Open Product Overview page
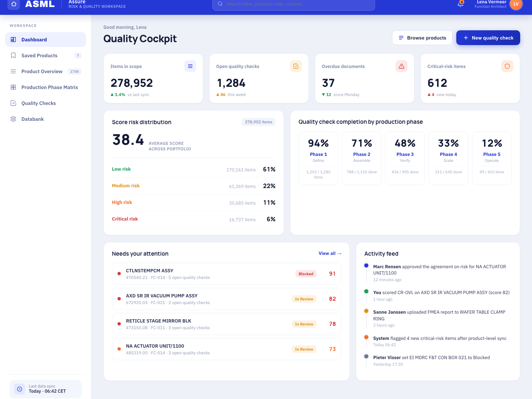Screen dimensions: 532x399 click(x=45, y=71)
